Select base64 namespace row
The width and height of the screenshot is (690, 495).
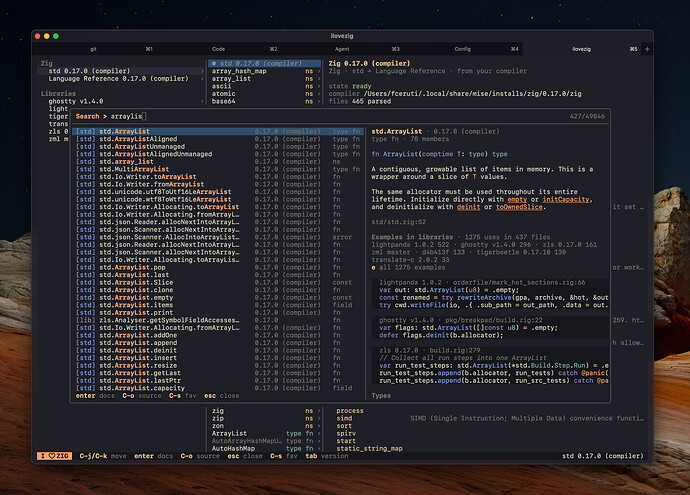[265, 101]
